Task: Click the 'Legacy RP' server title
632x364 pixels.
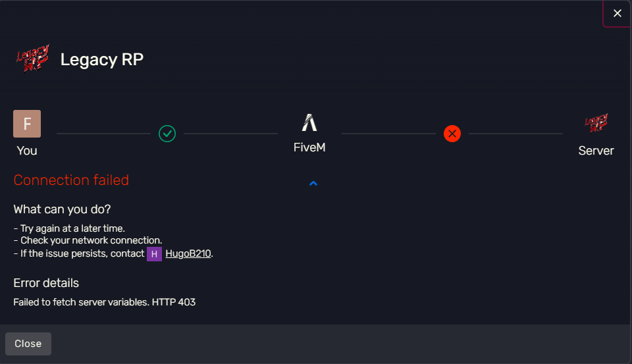Action: point(101,59)
